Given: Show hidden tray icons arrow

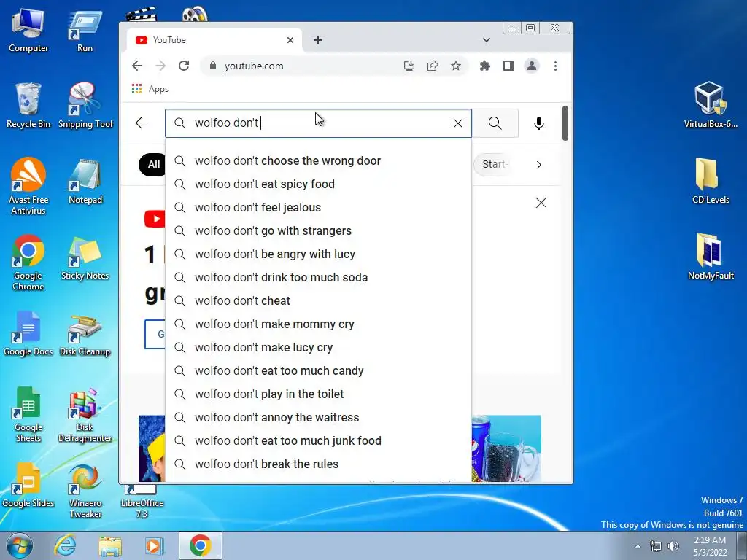Looking at the screenshot, I should (638, 546).
